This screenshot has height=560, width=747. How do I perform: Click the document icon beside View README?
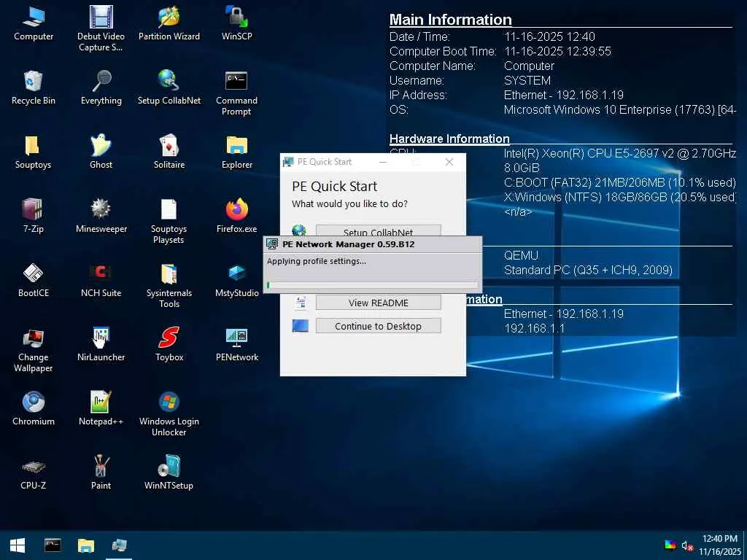301,302
